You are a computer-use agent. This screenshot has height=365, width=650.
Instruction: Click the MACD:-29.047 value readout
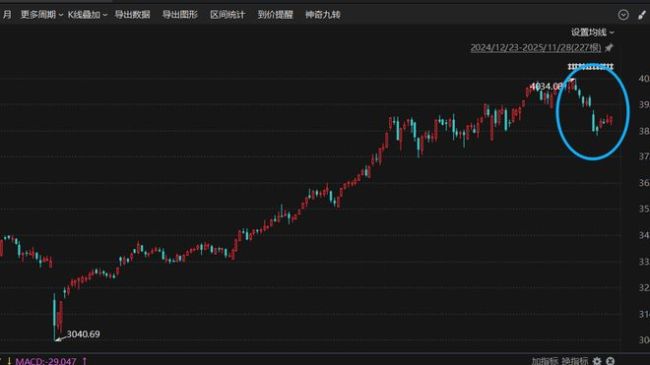[46, 361]
